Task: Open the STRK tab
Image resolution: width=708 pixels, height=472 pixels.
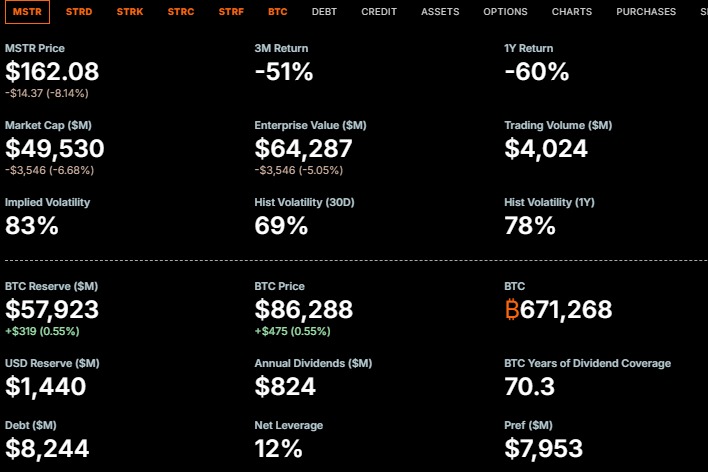Action: (130, 12)
